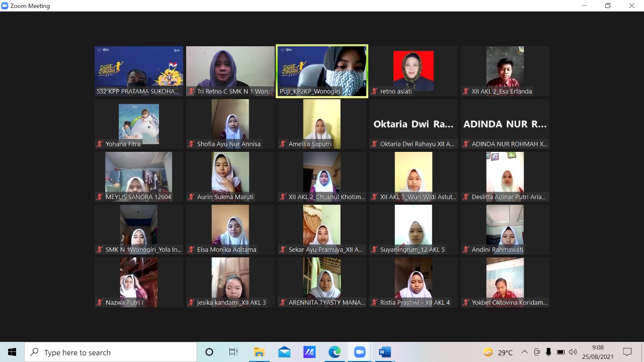Select the Oktaria Dwi Rahayu participant tile
This screenshot has height=362, width=644.
tap(414, 124)
